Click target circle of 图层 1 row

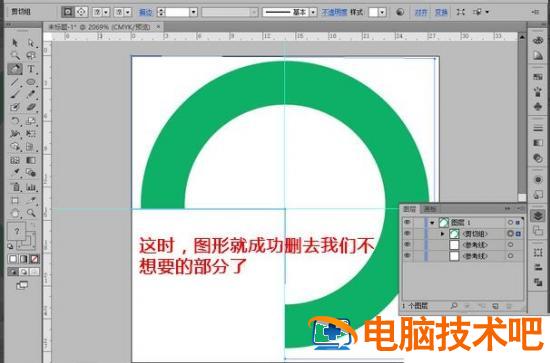click(510, 222)
